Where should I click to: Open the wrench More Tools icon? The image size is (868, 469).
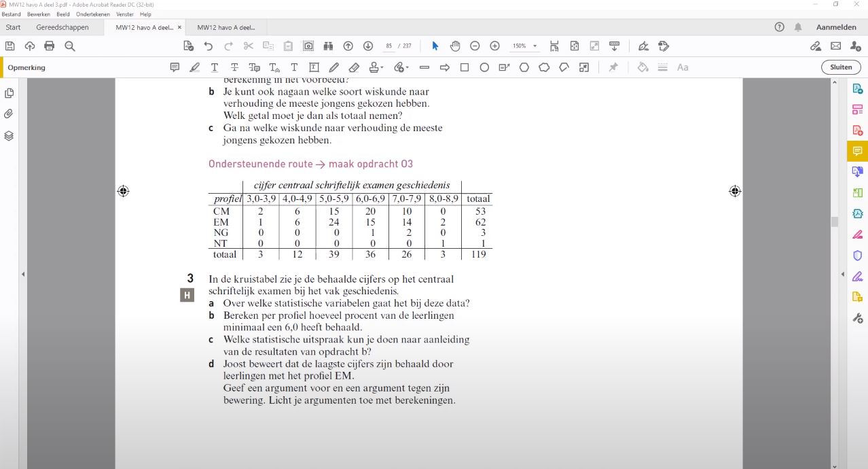[857, 318]
